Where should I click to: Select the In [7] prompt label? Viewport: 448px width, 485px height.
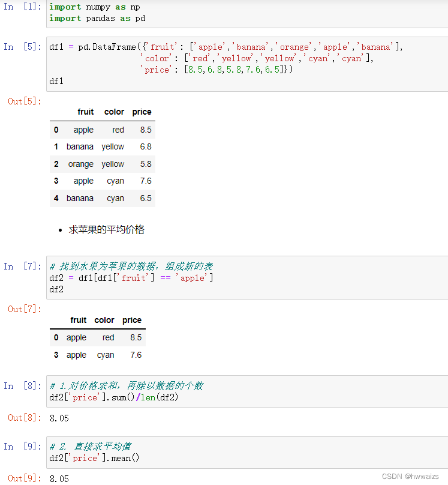(x=23, y=267)
